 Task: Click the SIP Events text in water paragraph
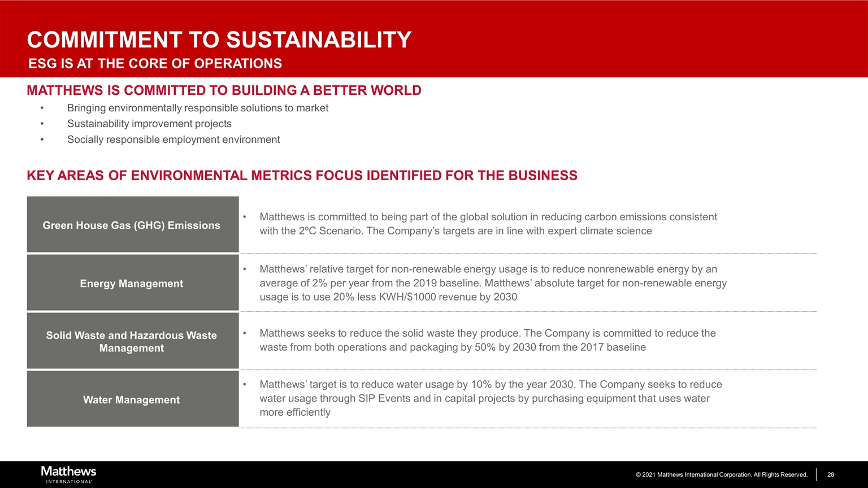pyautogui.click(x=383, y=399)
